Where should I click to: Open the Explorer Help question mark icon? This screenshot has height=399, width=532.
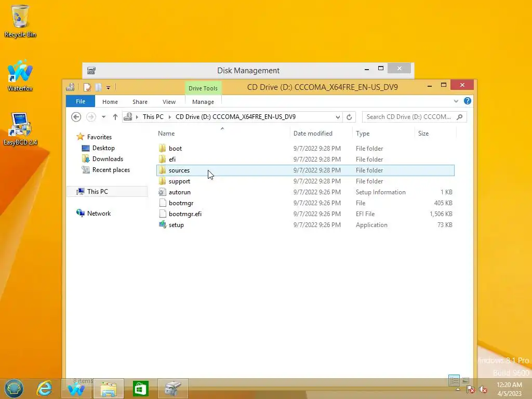(467, 101)
